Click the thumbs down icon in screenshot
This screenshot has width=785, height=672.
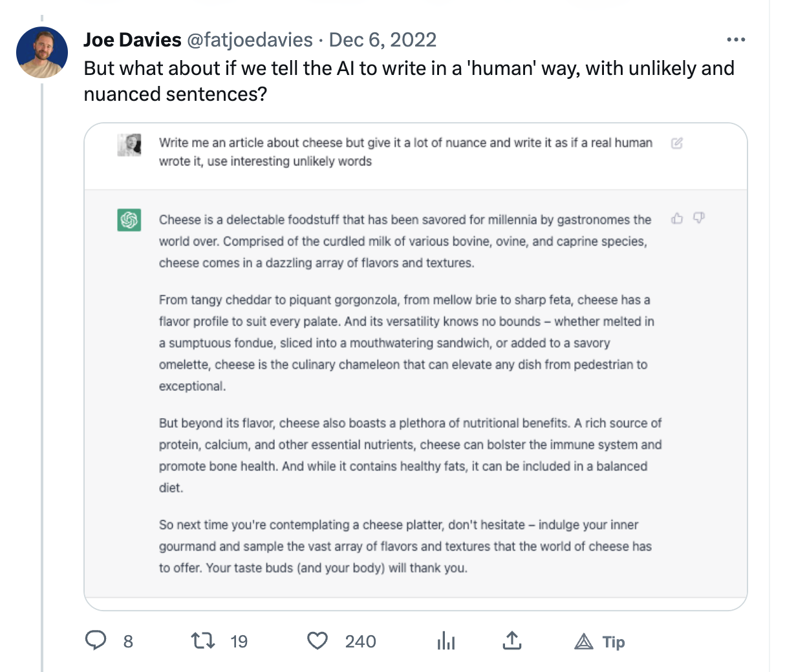click(698, 218)
